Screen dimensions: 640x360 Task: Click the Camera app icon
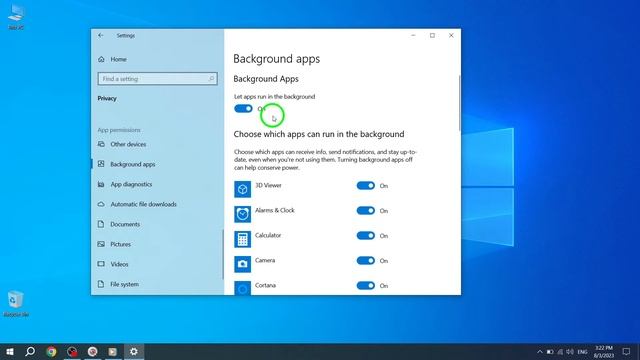tap(242, 264)
